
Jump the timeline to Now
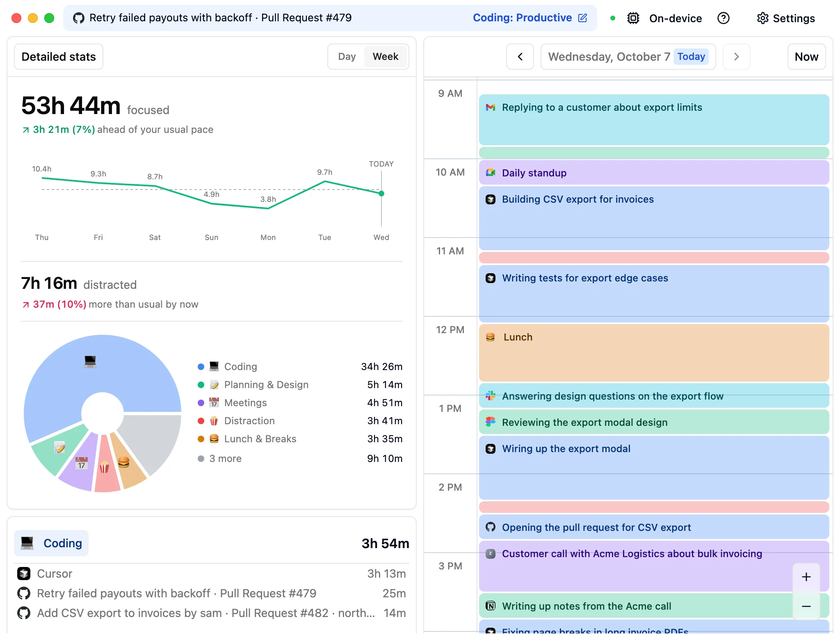806,57
